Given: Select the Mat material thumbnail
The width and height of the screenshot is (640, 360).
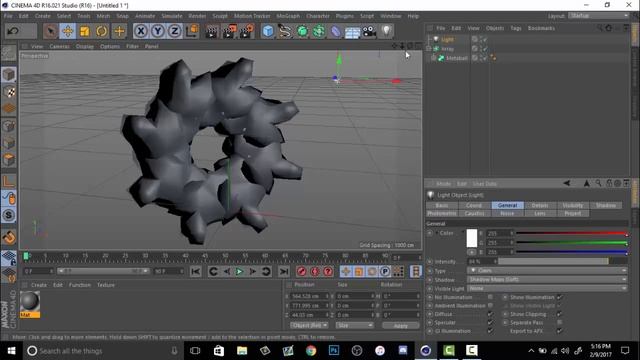Looking at the screenshot, I should point(30,302).
